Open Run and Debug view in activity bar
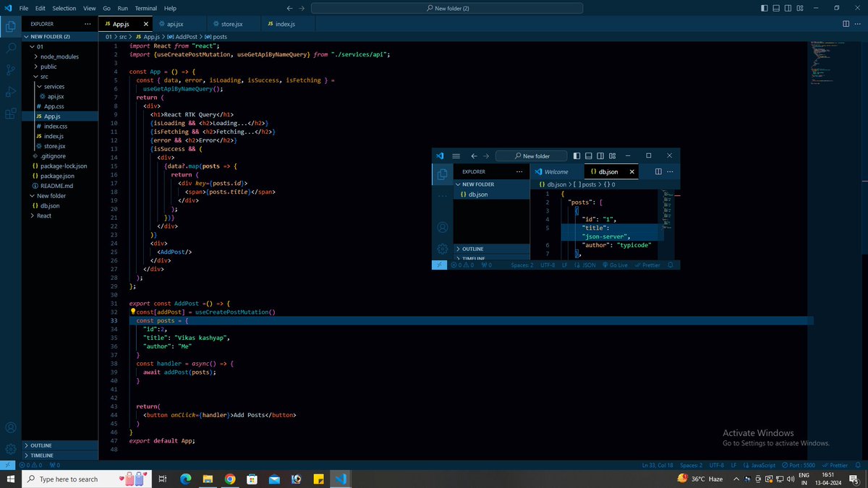The width and height of the screenshot is (868, 488). point(11,92)
